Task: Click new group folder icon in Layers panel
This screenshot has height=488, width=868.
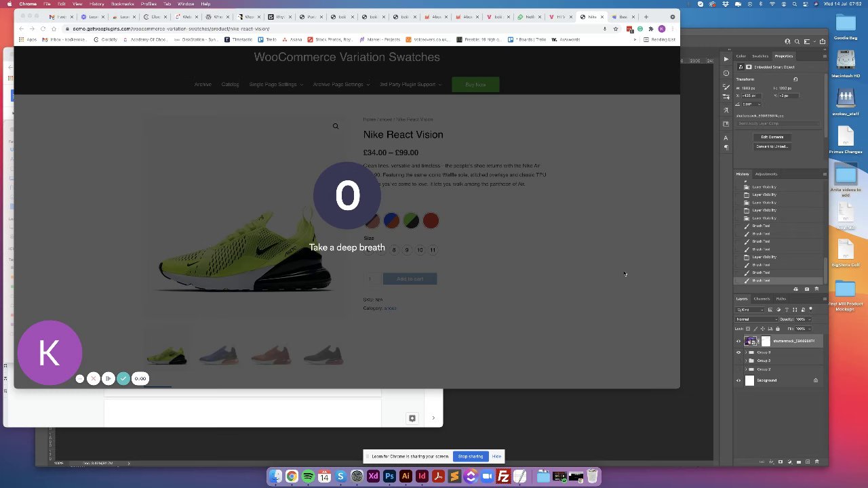Action: click(799, 462)
